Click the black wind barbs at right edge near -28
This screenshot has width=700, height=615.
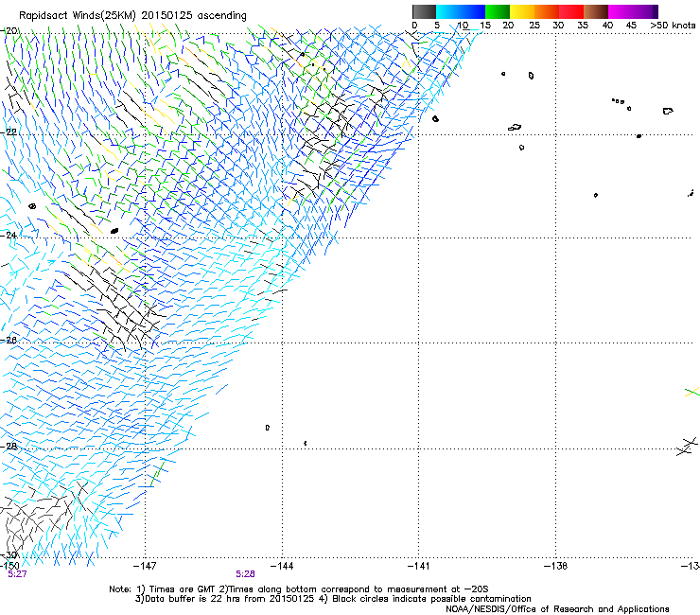(687, 447)
